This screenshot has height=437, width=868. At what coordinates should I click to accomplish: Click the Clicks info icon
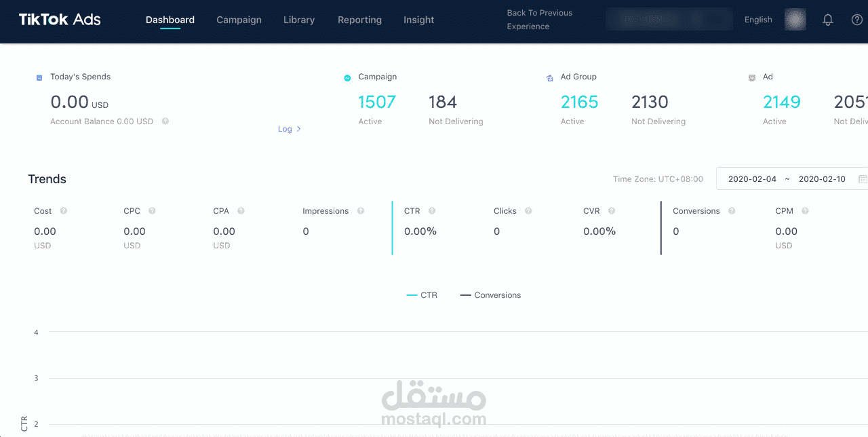pyautogui.click(x=528, y=211)
